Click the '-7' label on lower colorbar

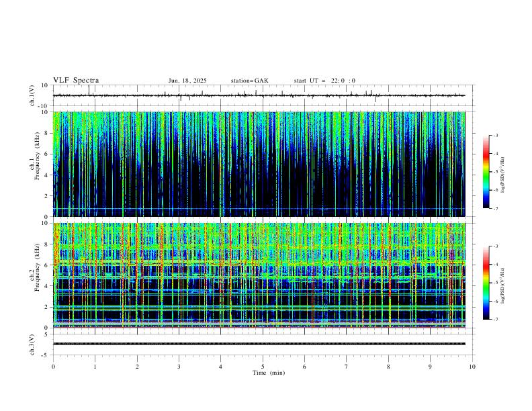pos(495,320)
